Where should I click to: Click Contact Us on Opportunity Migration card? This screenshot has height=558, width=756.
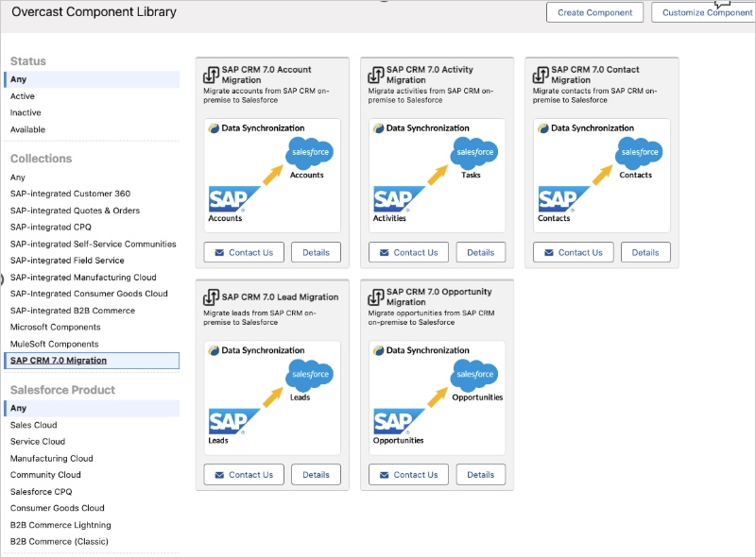(x=408, y=474)
